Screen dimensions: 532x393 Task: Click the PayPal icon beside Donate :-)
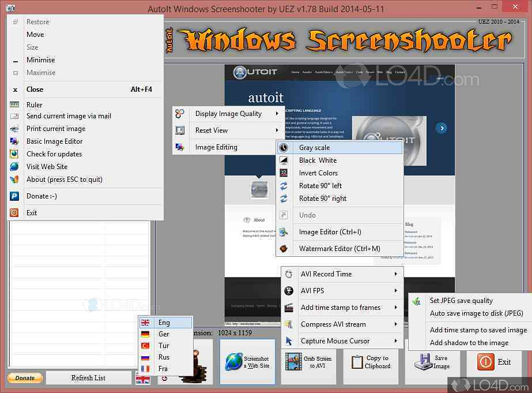[14, 196]
